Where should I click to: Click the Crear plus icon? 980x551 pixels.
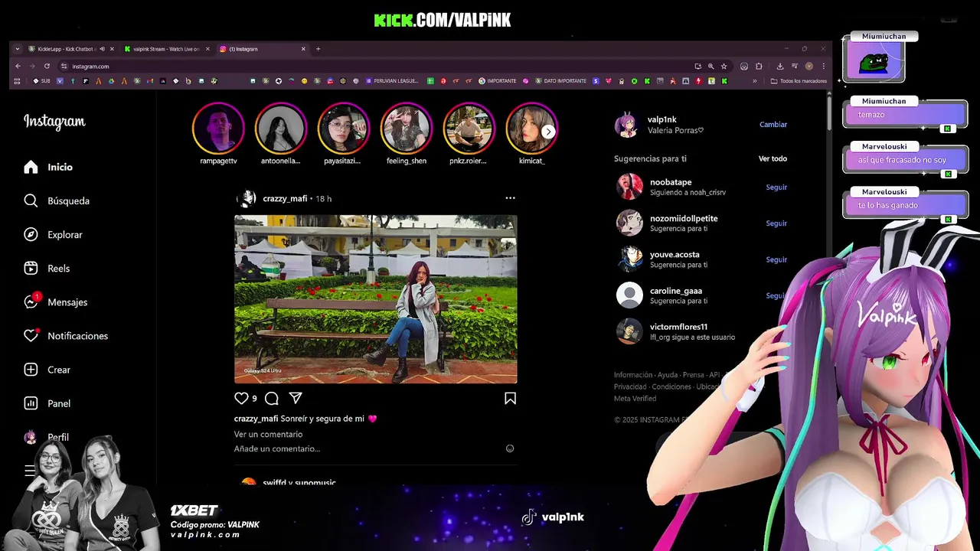tap(31, 369)
